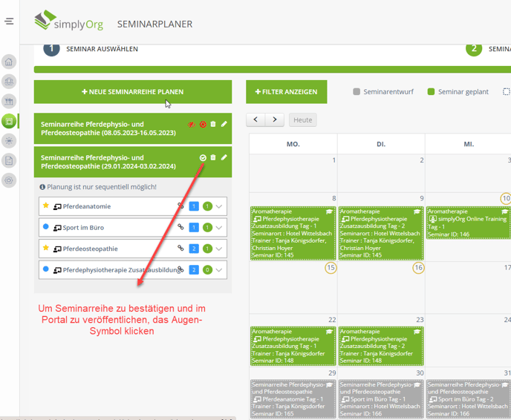Edit the 2024 Seminarreihe with pencil icon
This screenshot has width=511, height=420.
click(x=224, y=157)
